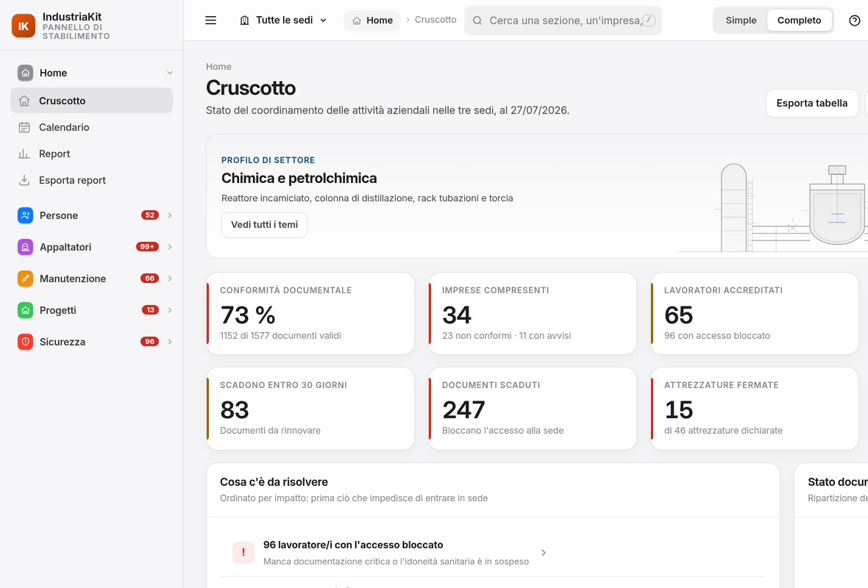Click the reactor and column illustration

click(773, 207)
